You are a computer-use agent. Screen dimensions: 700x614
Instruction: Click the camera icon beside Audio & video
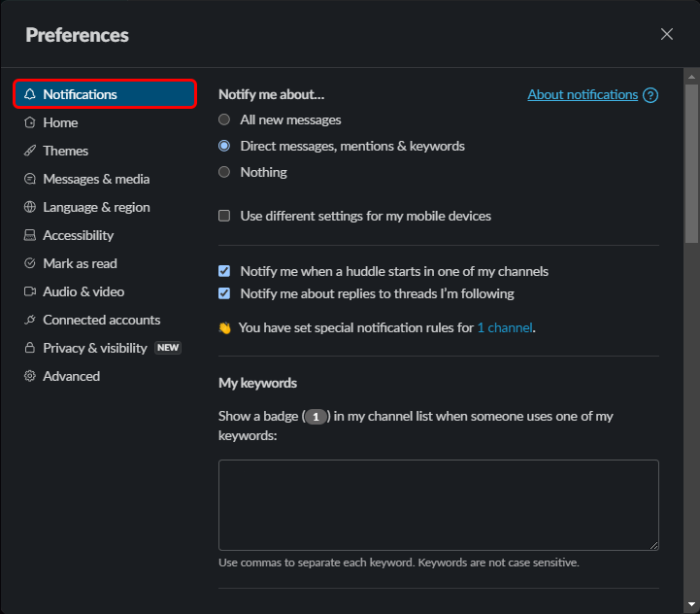pos(30,291)
